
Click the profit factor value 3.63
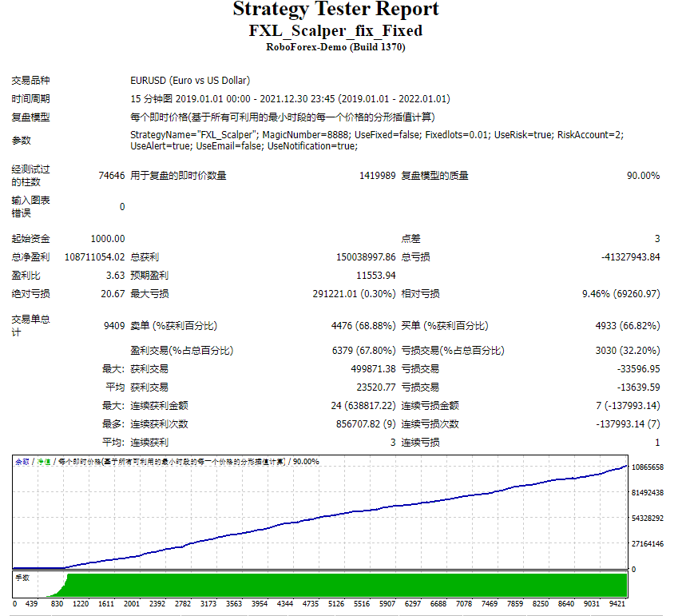116,276
